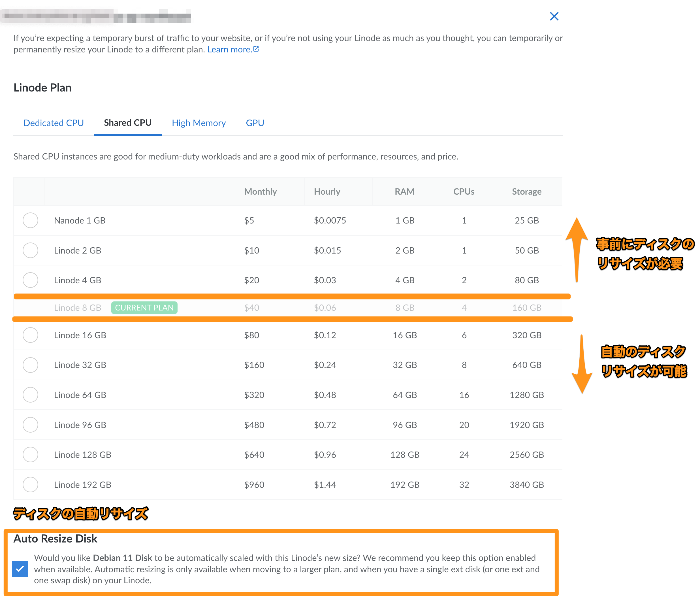Image resolution: width=700 pixels, height=600 pixels.
Task: Pick the Linode 128 GB plan radio
Action: point(30,455)
